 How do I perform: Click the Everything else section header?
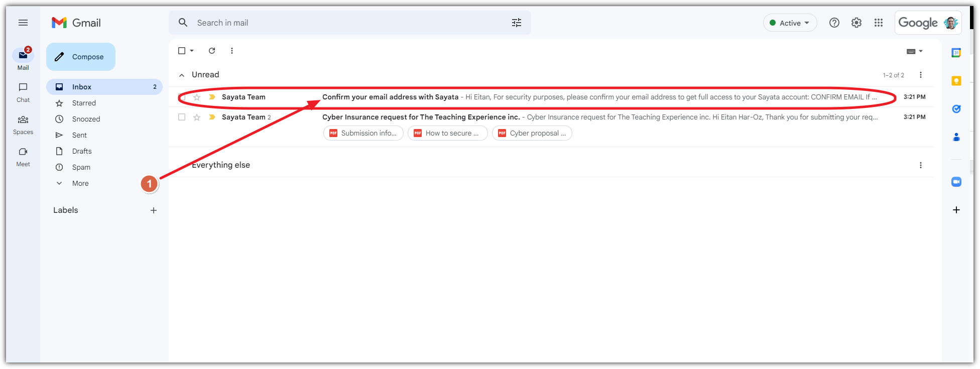[221, 165]
